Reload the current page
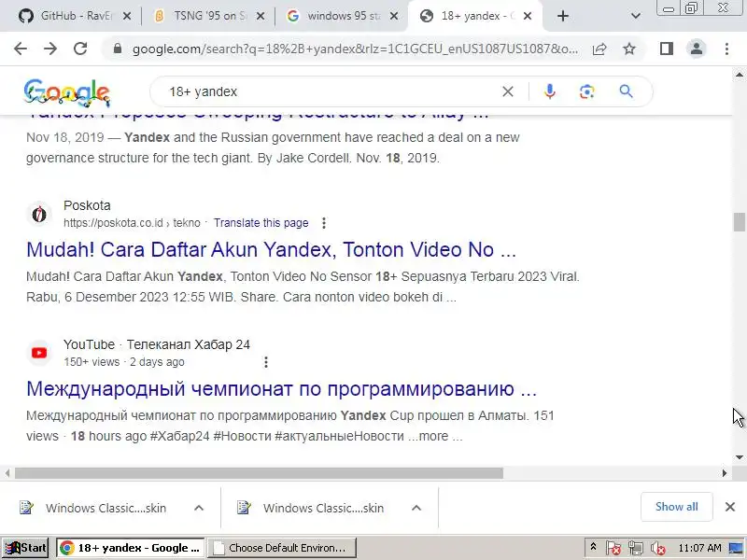747x560 pixels. pyautogui.click(x=80, y=49)
